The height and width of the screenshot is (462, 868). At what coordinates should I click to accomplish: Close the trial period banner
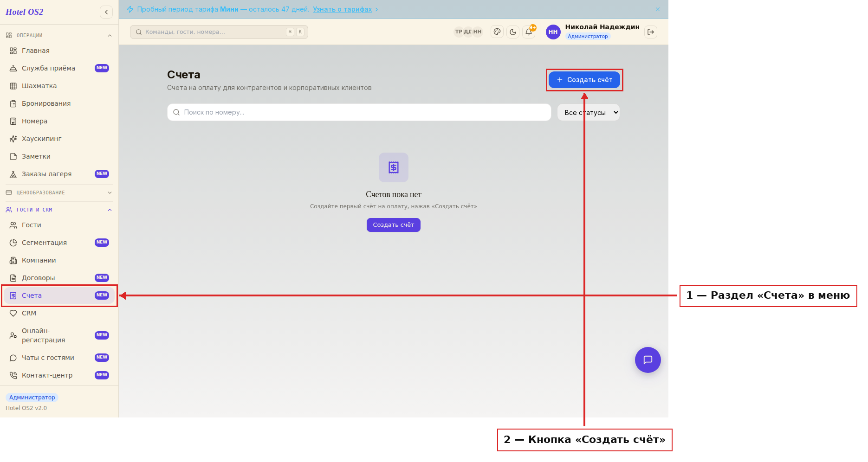tap(658, 9)
